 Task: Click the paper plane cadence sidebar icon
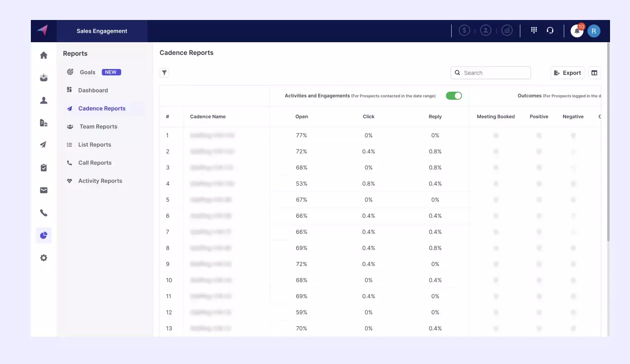[44, 145]
